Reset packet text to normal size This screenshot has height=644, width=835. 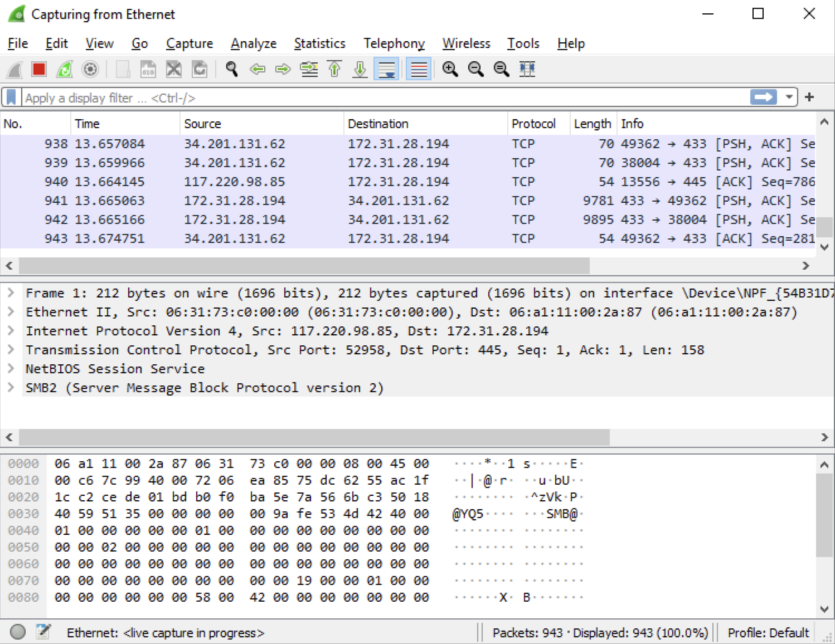(x=501, y=69)
